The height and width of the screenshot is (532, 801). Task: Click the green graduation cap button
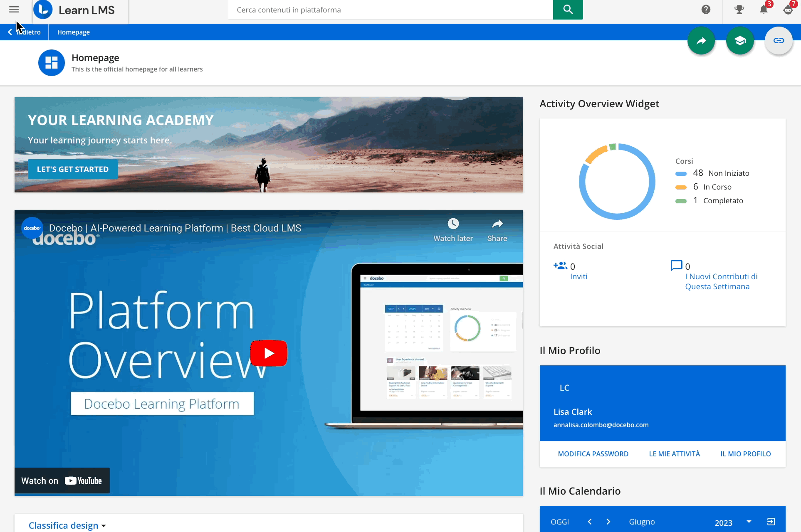click(740, 41)
